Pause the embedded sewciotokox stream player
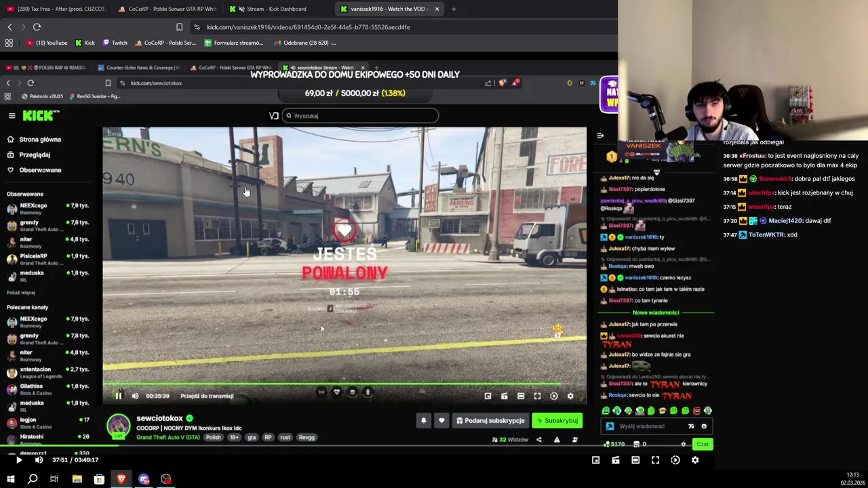868x488 pixels. 118,396
